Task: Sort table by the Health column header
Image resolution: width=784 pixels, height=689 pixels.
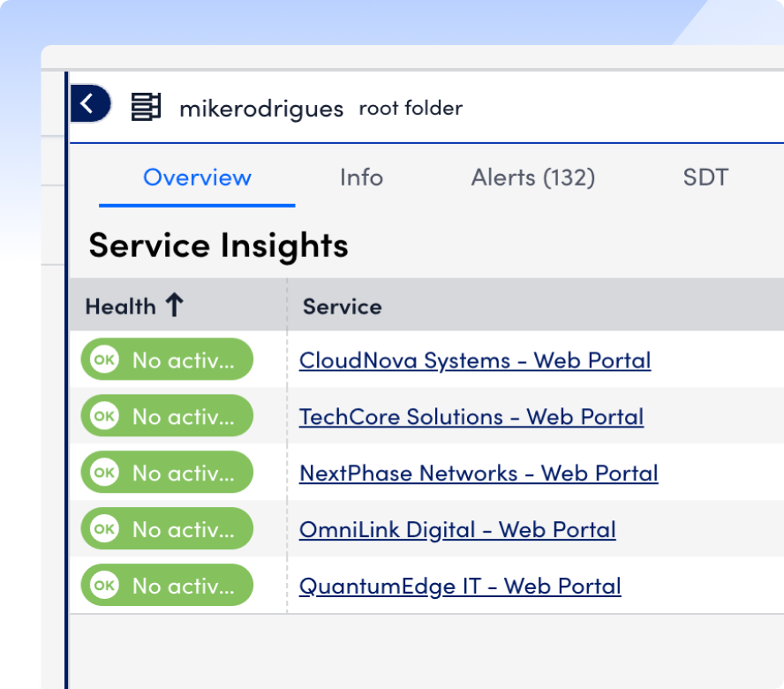Action: click(120, 307)
